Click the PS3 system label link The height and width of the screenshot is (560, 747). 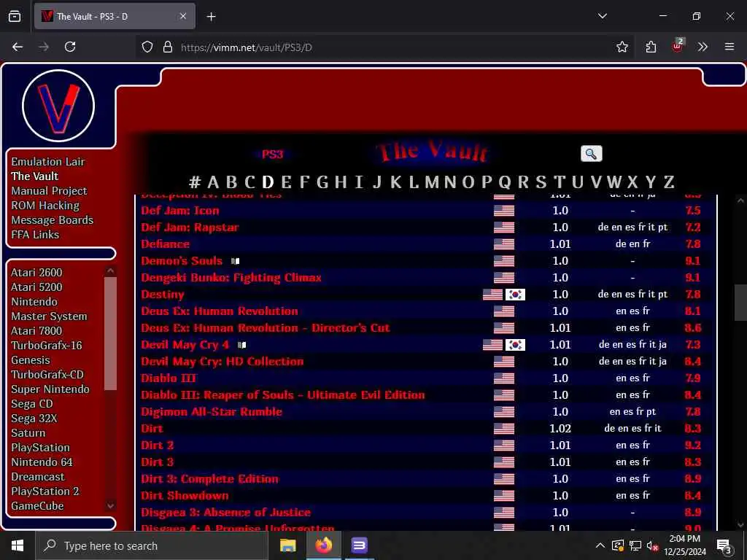(x=273, y=155)
